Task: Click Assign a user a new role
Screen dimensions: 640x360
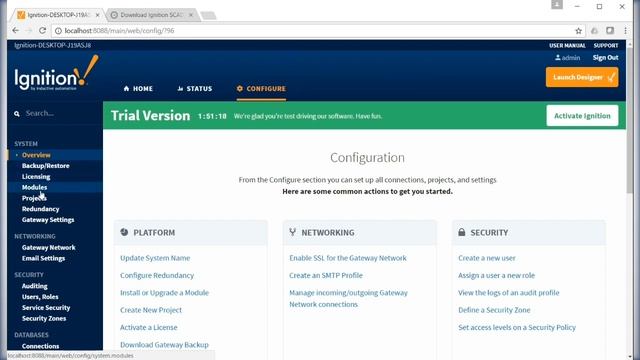Action: [496, 276]
